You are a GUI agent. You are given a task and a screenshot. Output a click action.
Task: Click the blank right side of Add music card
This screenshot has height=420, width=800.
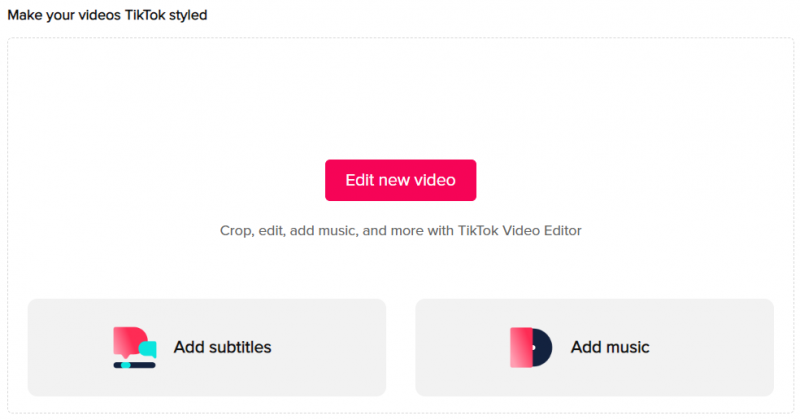pos(720,347)
